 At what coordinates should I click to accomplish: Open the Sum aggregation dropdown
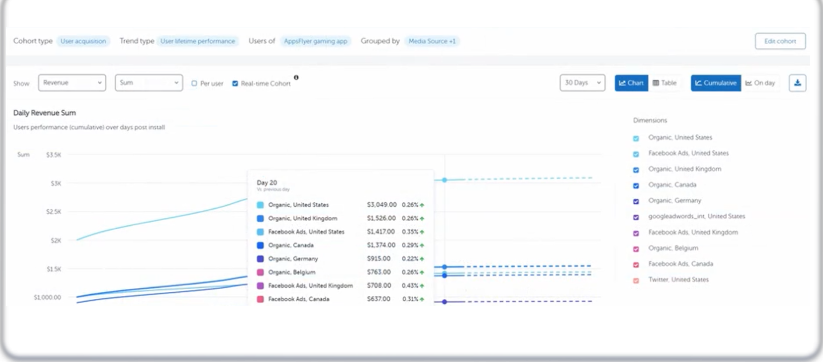[149, 83]
